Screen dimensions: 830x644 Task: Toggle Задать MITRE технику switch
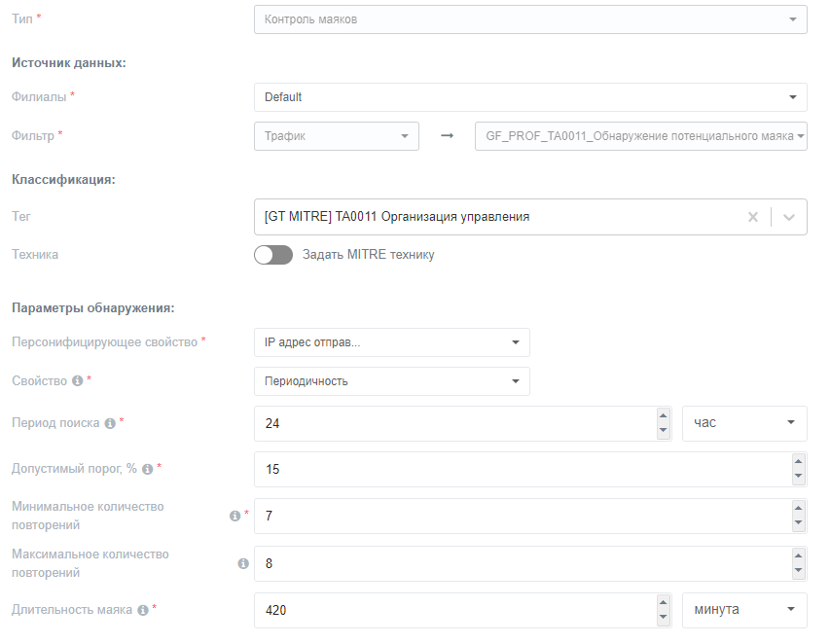(x=273, y=255)
